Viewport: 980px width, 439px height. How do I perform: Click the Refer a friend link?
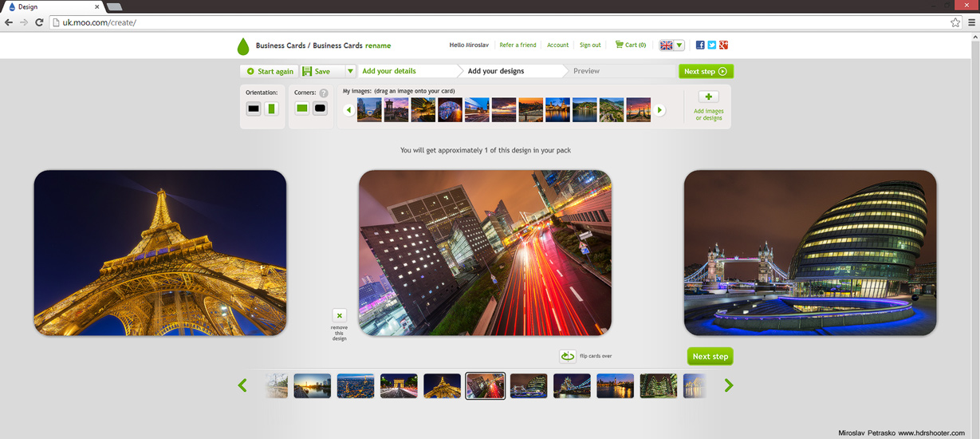(x=518, y=45)
